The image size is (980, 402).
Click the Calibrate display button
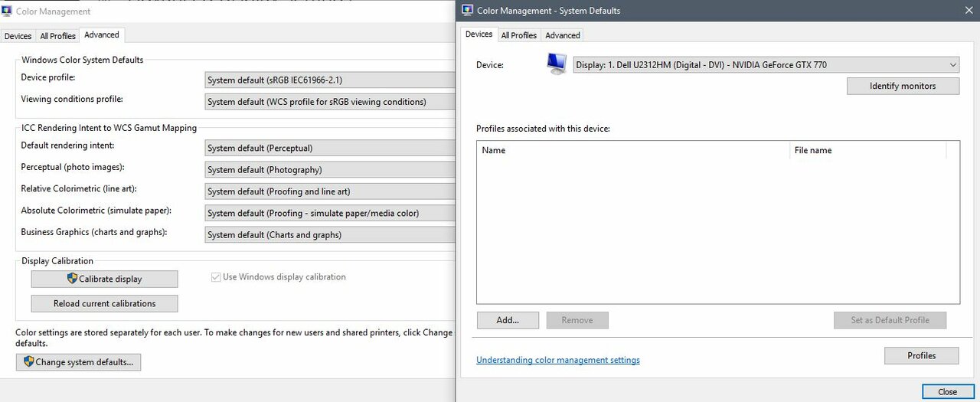tap(104, 279)
